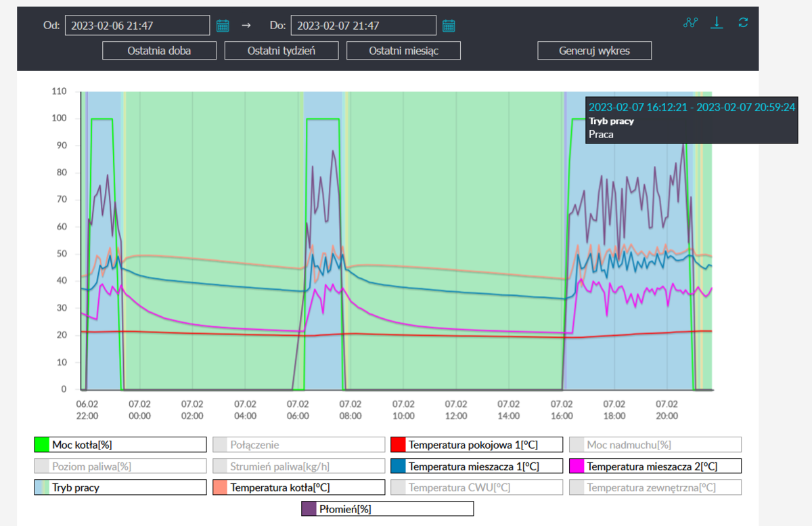812x526 pixels.
Task: Hide the 'Moc kotła[%]' series
Action: [120, 445]
